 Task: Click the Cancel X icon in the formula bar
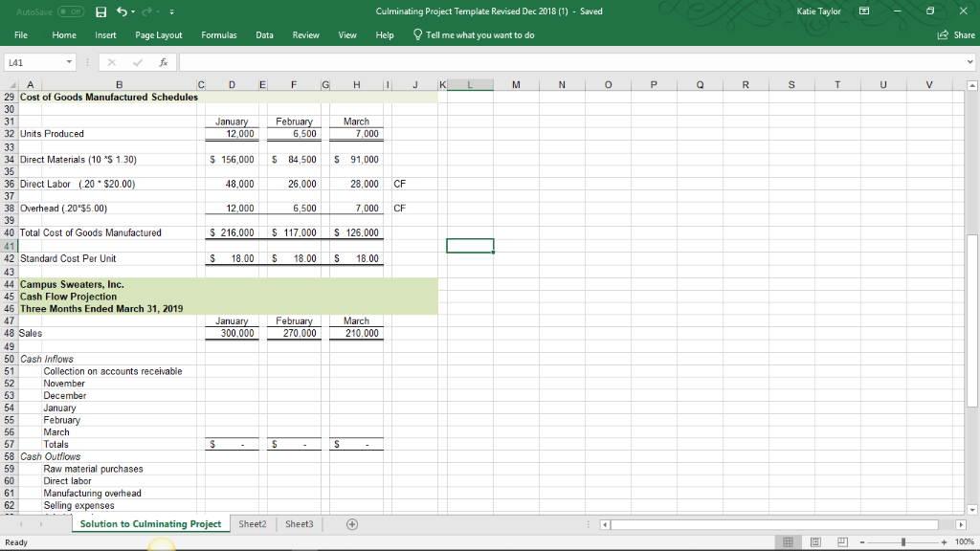point(111,62)
